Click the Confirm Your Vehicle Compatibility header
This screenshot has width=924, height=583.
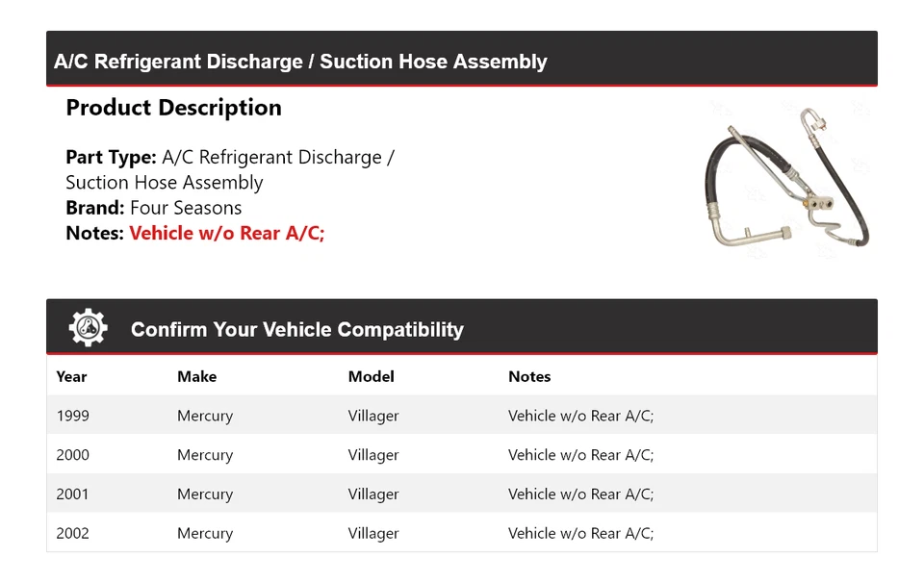[296, 329]
